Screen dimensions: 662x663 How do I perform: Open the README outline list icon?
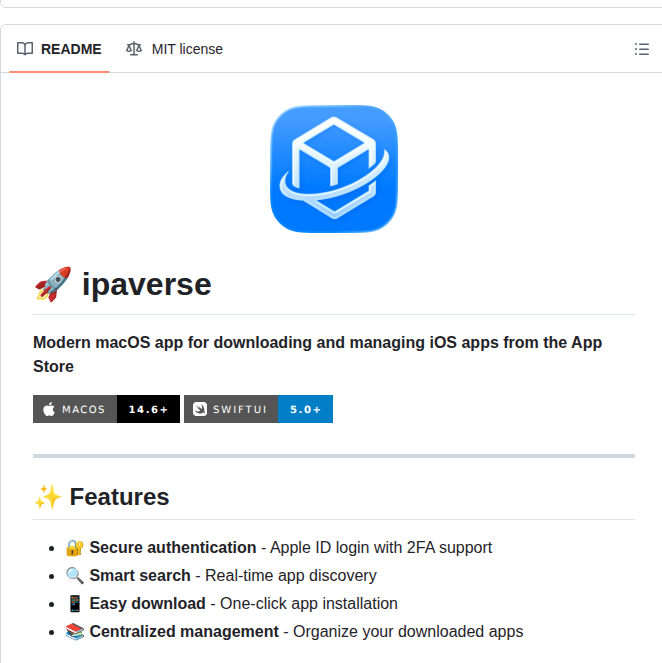coord(641,49)
